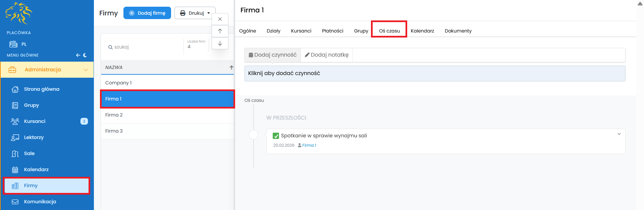
Task: Toggle the Spotkanie w sprawie wynajmu sali checkbox
Action: (276, 136)
